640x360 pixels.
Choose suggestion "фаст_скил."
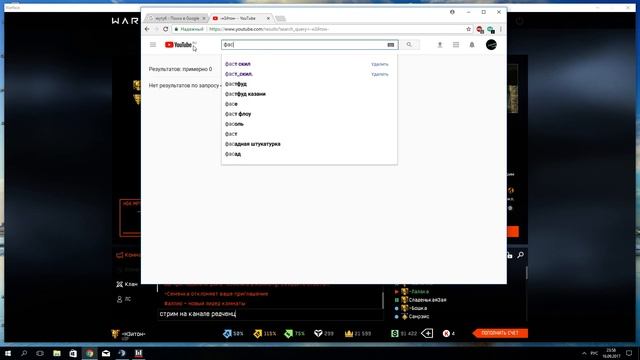239,74
